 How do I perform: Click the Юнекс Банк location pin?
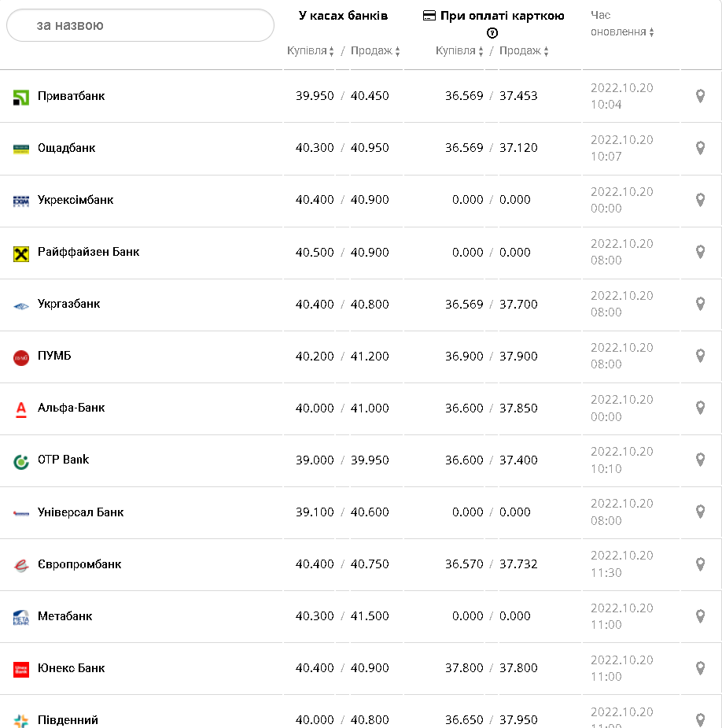(700, 667)
